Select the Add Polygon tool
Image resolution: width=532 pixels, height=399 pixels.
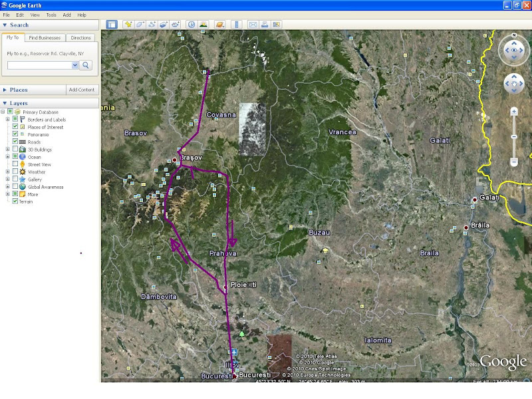pos(140,25)
